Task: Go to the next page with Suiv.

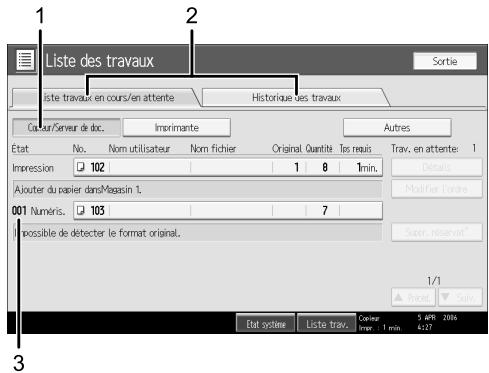Action: [460, 297]
